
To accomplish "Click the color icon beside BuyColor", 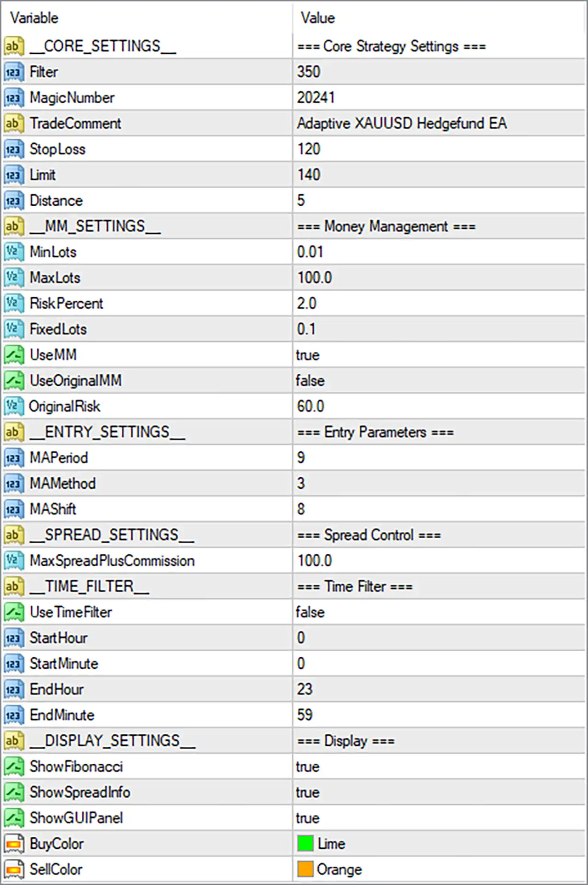I will click(13, 844).
